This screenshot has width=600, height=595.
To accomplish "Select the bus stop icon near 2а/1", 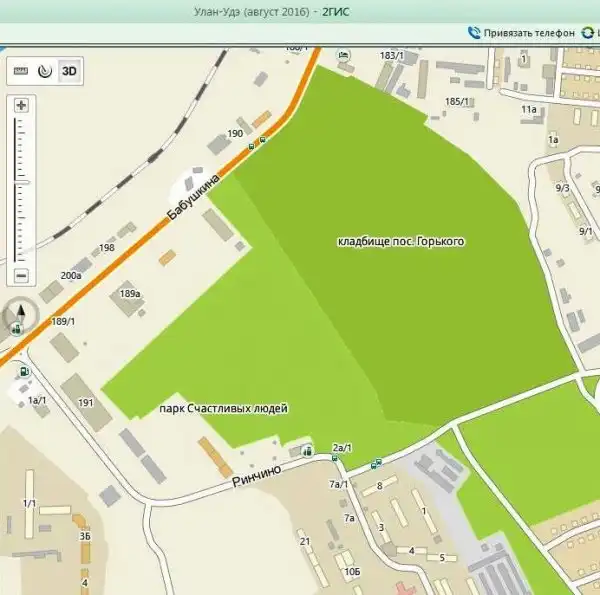I will (x=335, y=458).
